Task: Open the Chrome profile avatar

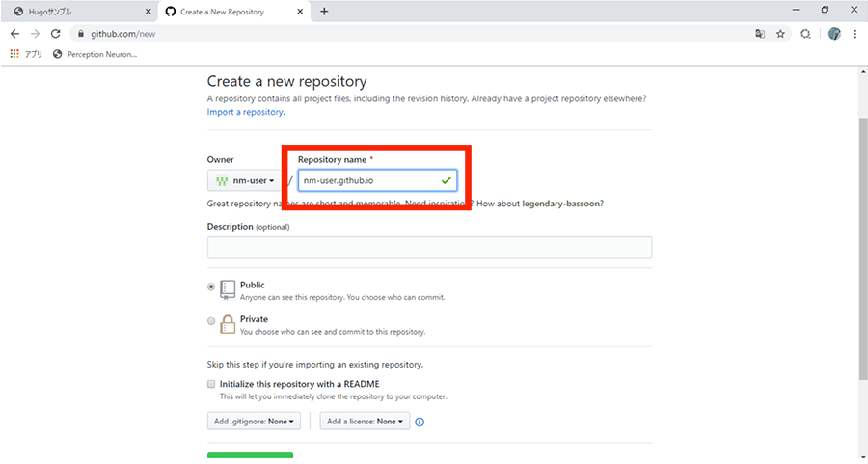Action: pyautogui.click(x=834, y=34)
